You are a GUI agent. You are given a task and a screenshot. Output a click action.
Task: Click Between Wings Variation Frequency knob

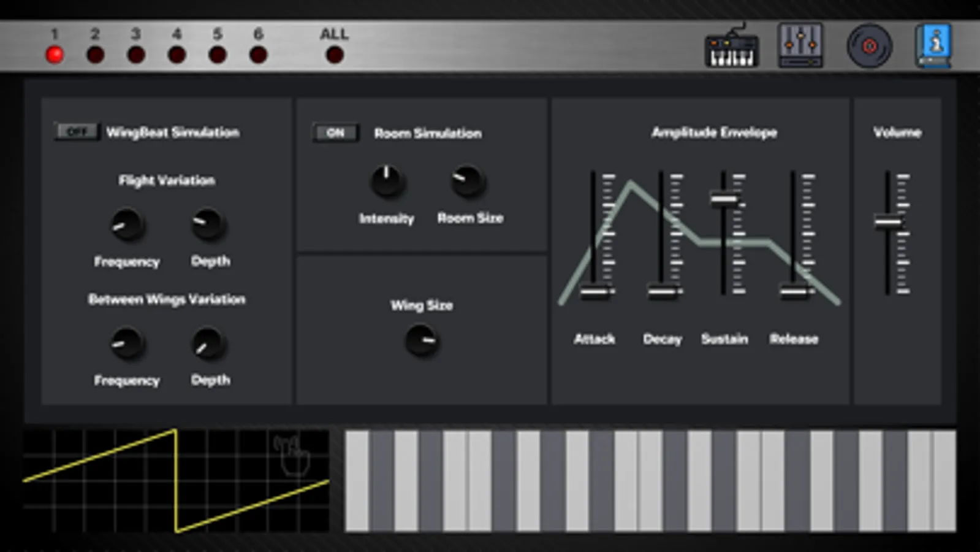tap(127, 344)
